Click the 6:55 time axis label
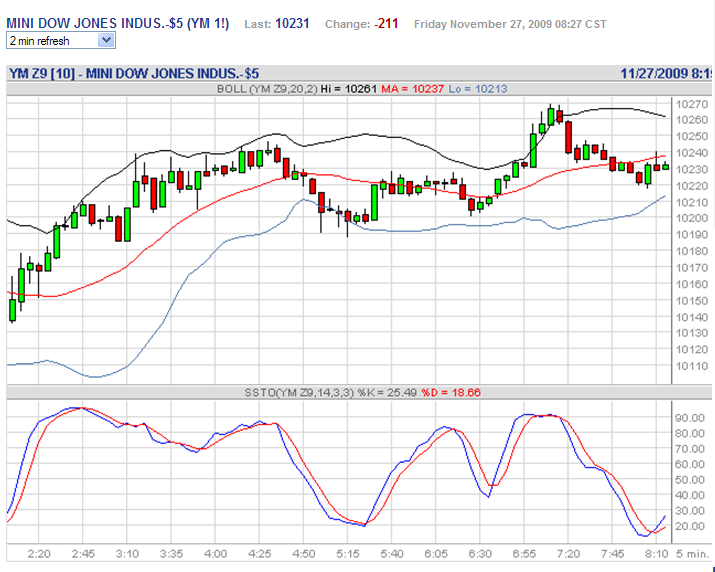This screenshot has width=715, height=572. (x=524, y=554)
